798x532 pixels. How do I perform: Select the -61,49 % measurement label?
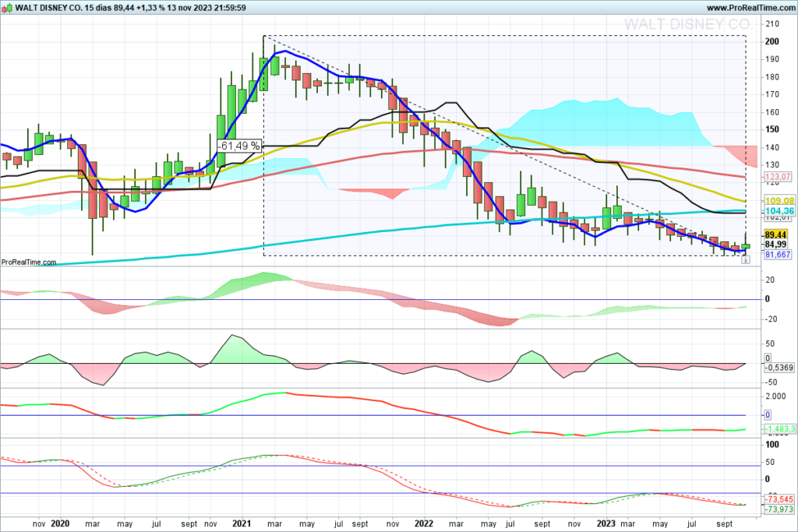pyautogui.click(x=239, y=146)
